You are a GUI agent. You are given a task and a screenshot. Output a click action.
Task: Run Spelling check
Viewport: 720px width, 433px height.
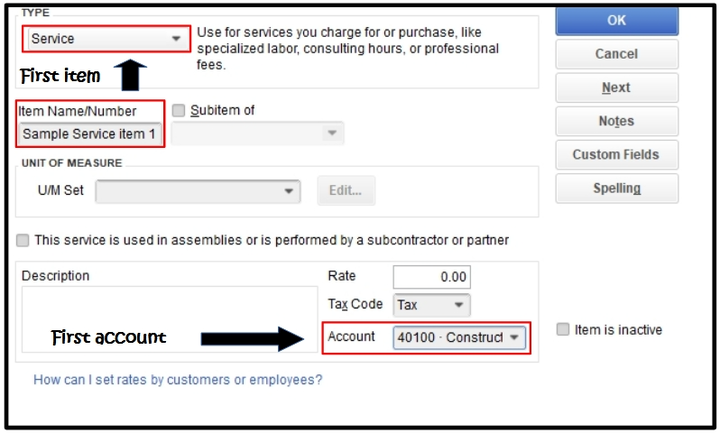[x=616, y=188]
